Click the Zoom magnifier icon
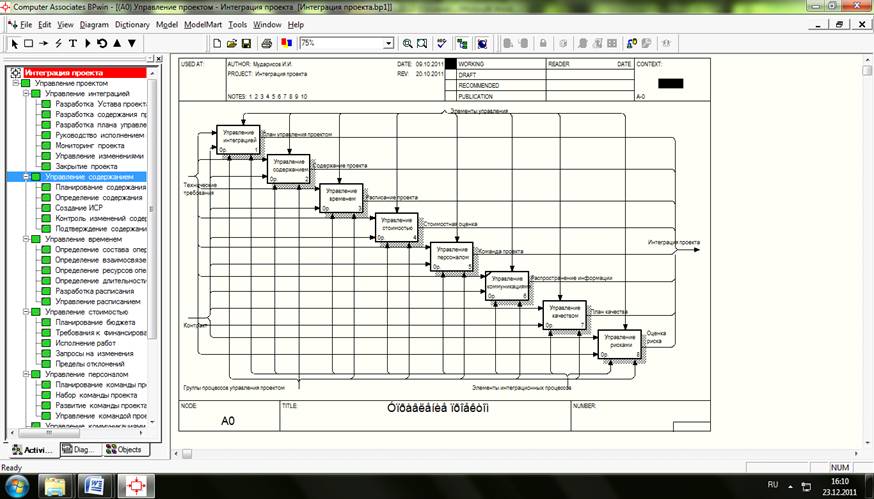 click(x=408, y=44)
